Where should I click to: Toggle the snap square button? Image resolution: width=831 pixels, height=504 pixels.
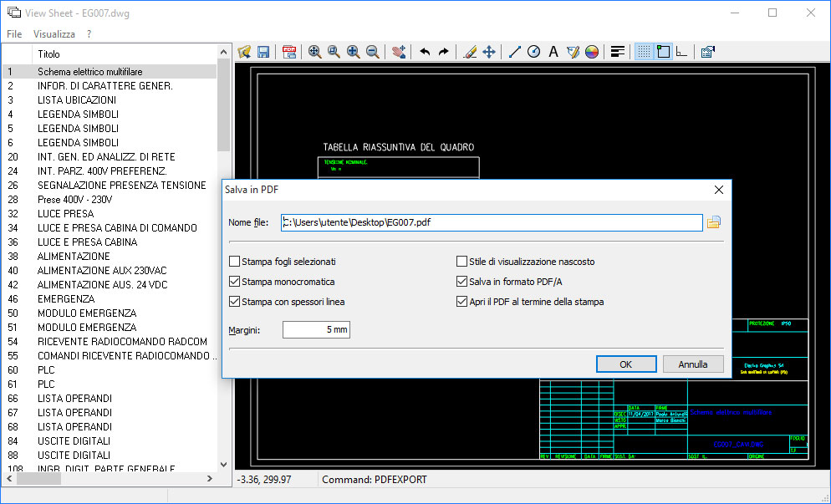pyautogui.click(x=663, y=52)
